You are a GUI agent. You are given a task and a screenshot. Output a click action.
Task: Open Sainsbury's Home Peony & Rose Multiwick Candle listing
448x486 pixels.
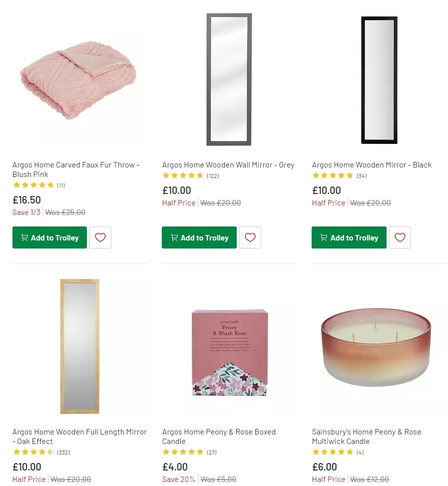click(366, 436)
